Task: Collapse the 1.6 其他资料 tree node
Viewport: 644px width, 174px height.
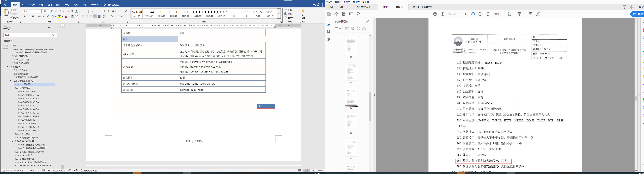Action: pos(8,67)
